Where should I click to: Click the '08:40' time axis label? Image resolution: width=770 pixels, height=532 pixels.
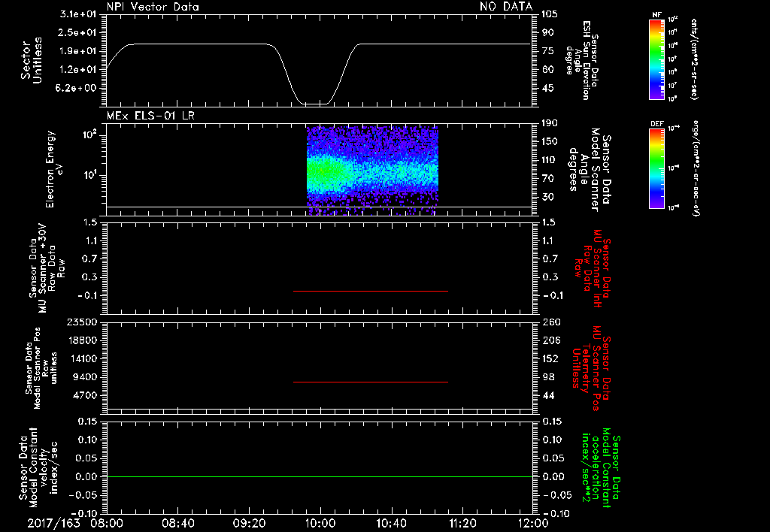(x=177, y=523)
